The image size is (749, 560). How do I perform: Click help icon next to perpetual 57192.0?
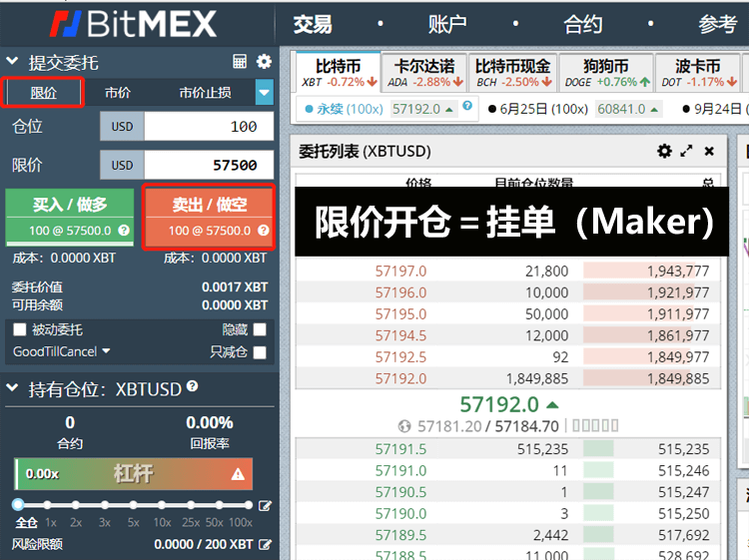pyautogui.click(x=467, y=106)
